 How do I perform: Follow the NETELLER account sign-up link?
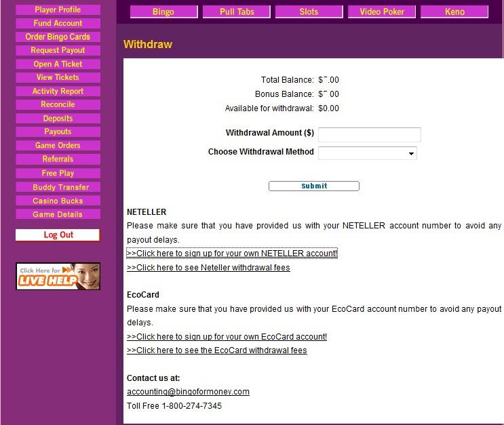tap(231, 254)
